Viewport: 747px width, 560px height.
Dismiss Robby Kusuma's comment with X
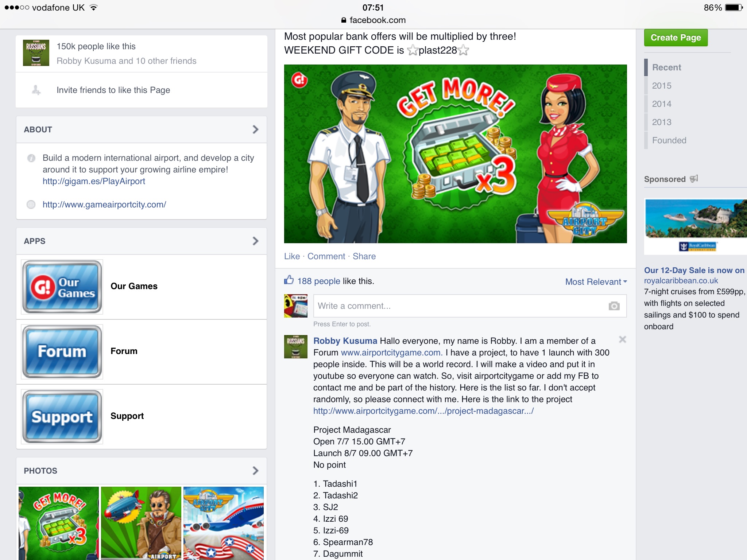(622, 339)
